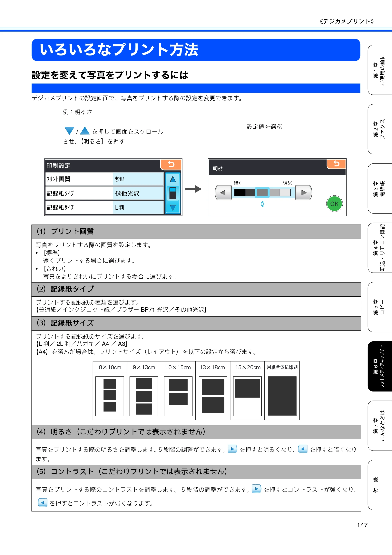Viewport: 392px width, 555px height.
Task: Select the darkest black brightness swatch
Action: pos(240,192)
